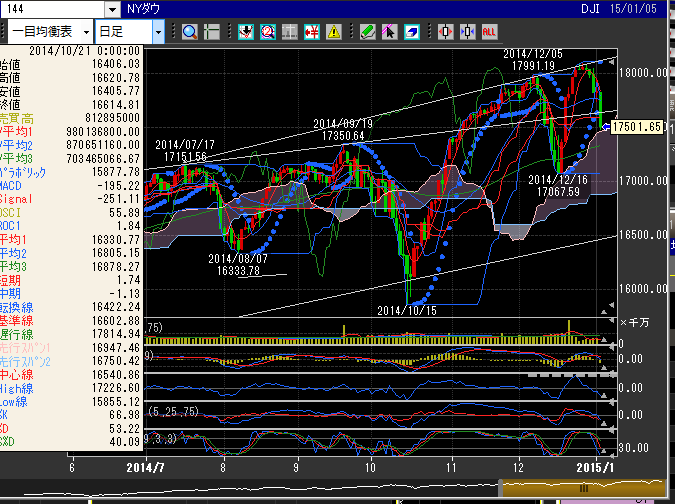Select the arrow pointer tool icon
Screen dimensions: 675x504
pos(389,32)
